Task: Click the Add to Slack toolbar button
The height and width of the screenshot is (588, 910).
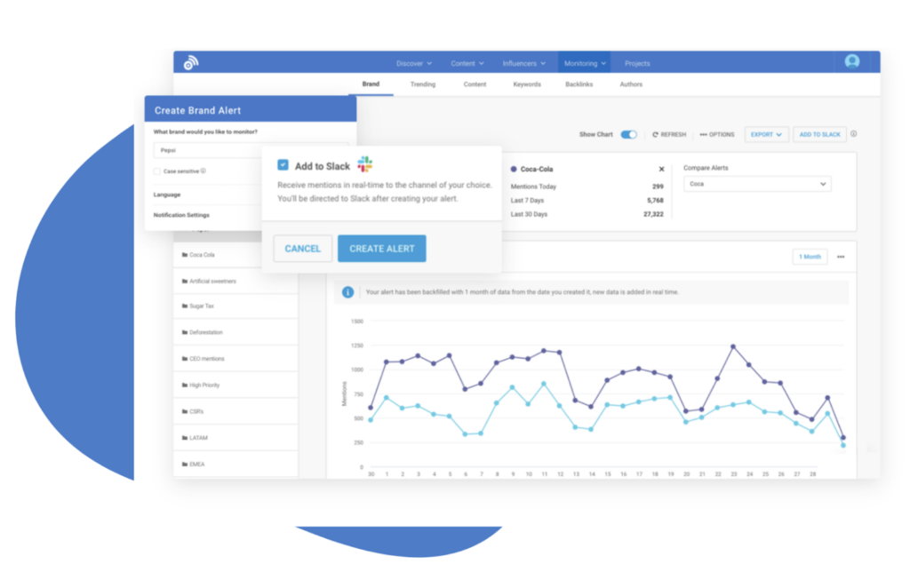Action: point(819,134)
